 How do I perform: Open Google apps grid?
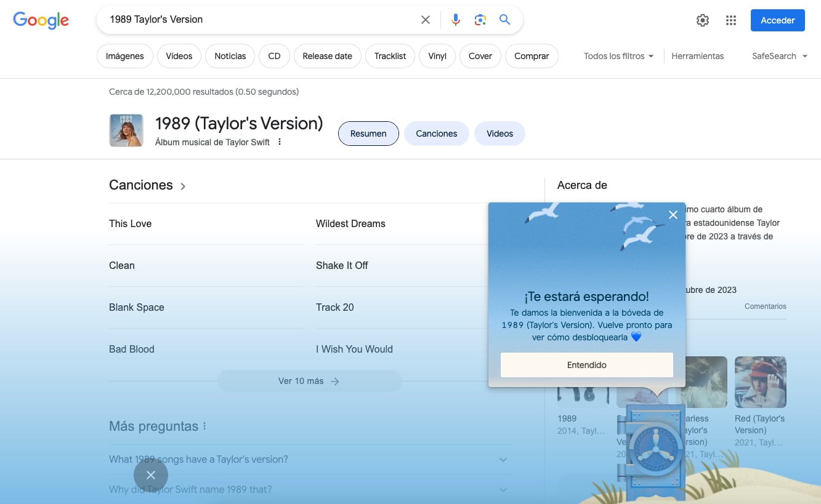[x=730, y=20]
